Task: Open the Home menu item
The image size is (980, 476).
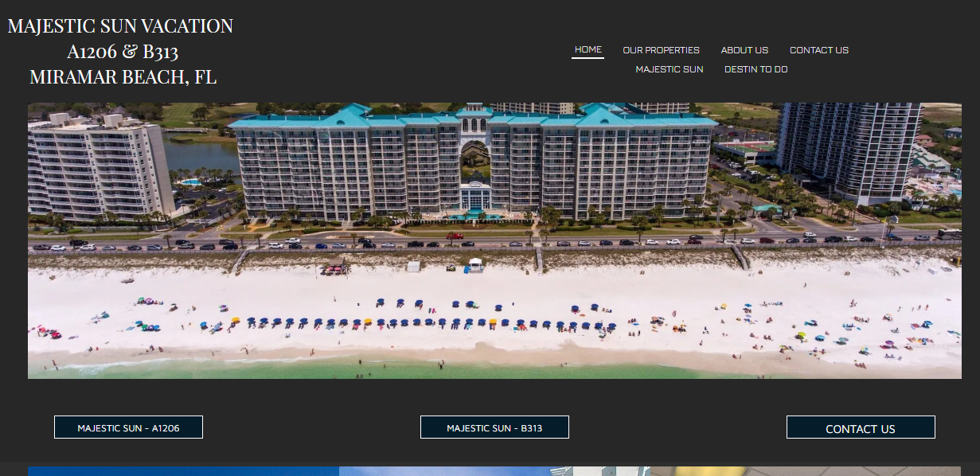Action: tap(588, 49)
